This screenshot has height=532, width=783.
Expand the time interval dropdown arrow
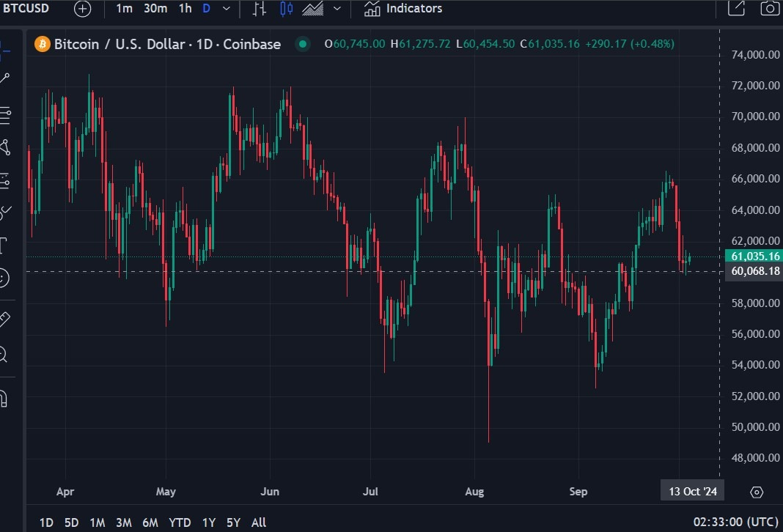(x=227, y=9)
